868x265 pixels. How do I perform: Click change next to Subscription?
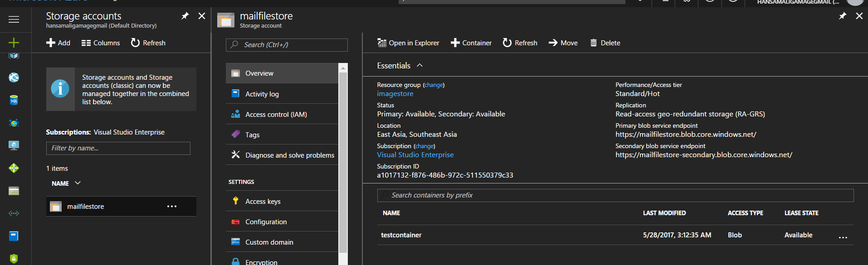424,146
